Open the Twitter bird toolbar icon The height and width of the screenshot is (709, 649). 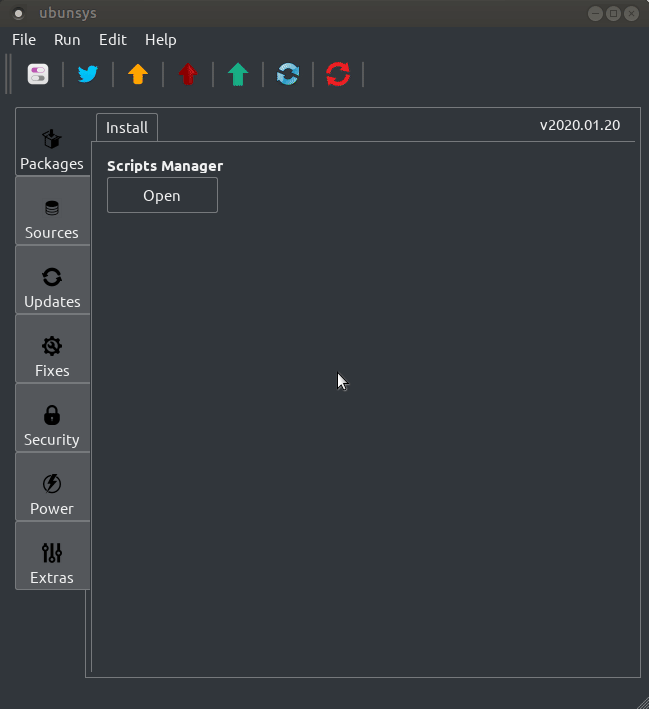88,74
